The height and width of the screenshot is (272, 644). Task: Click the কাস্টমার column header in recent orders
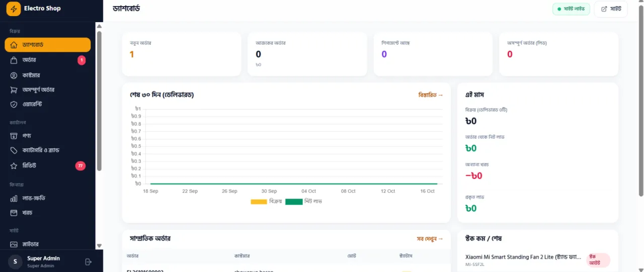[242, 256]
